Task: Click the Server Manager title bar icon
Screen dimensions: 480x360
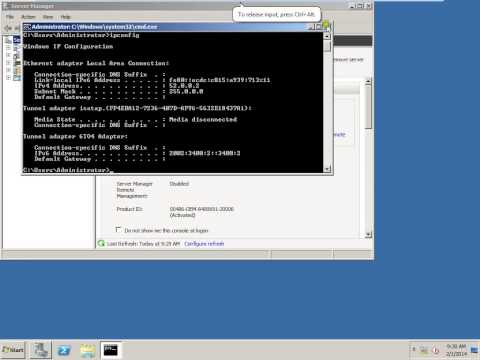Action: click(x=6, y=6)
